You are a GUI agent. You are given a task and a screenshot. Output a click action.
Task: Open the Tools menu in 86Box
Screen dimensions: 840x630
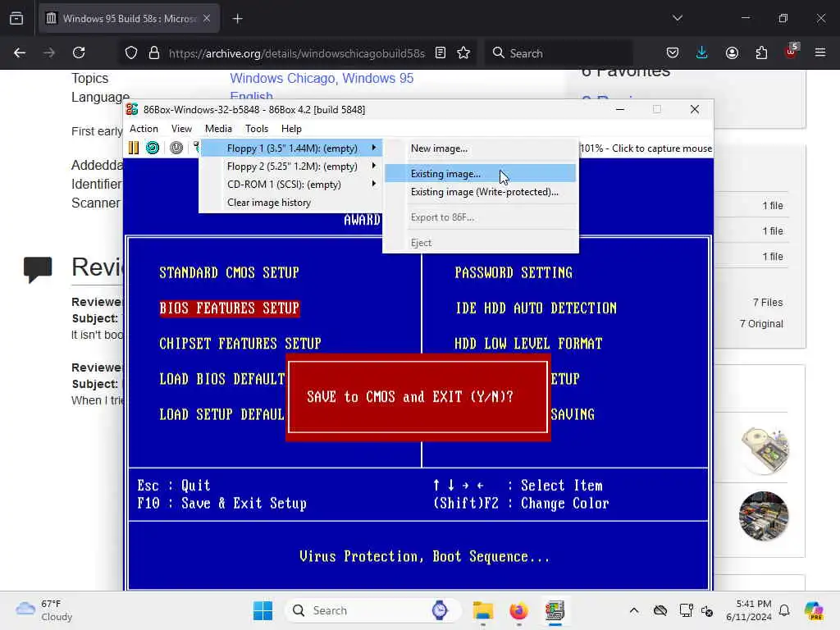257,129
